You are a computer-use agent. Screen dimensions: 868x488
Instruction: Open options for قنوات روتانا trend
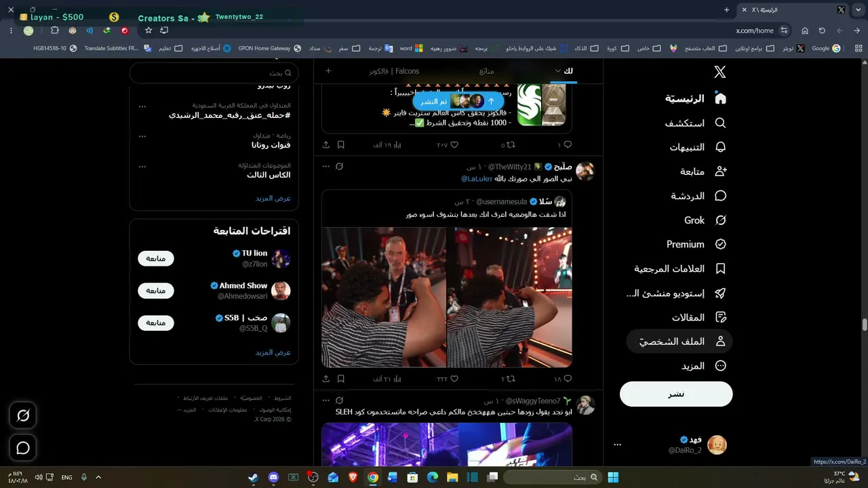point(142,136)
